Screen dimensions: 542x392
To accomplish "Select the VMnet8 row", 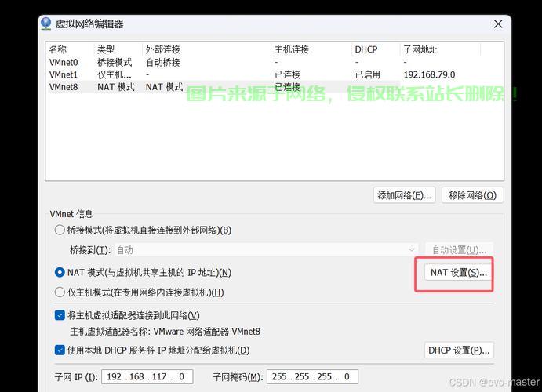I will (x=275, y=87).
